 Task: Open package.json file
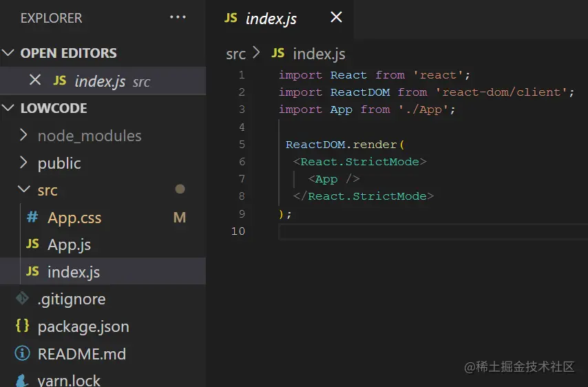(103, 326)
